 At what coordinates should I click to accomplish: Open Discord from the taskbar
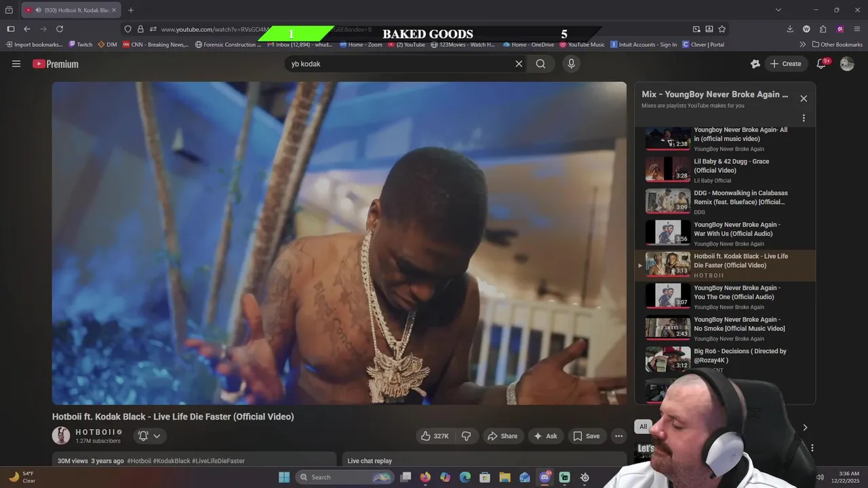(x=545, y=477)
